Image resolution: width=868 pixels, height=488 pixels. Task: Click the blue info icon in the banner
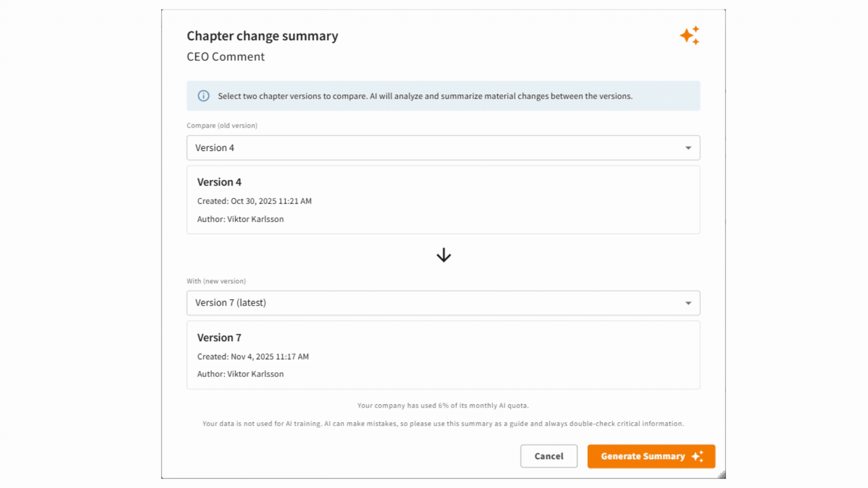(x=203, y=96)
